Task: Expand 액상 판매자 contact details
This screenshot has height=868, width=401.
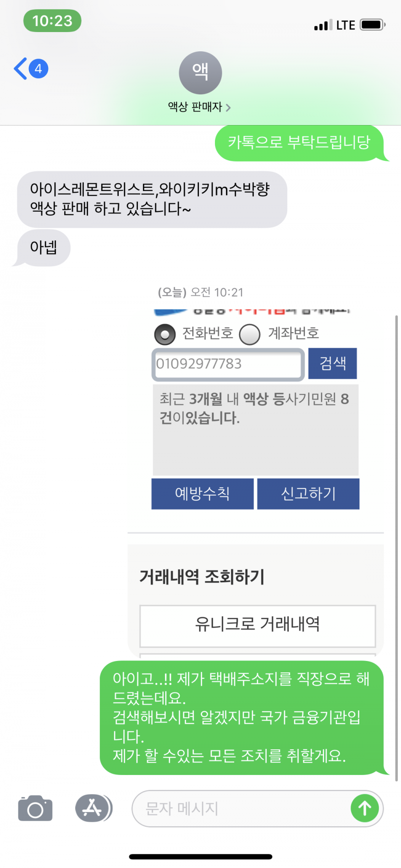Action: [x=199, y=107]
